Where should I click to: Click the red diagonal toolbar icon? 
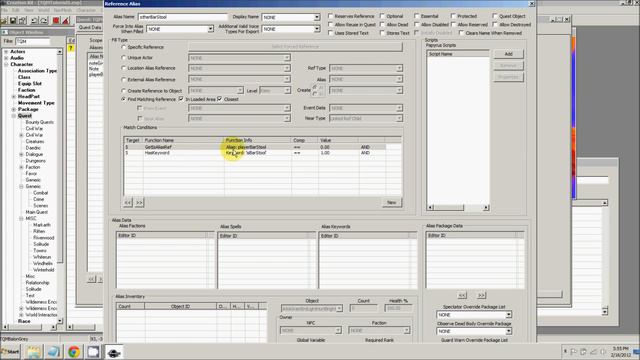click(65, 20)
